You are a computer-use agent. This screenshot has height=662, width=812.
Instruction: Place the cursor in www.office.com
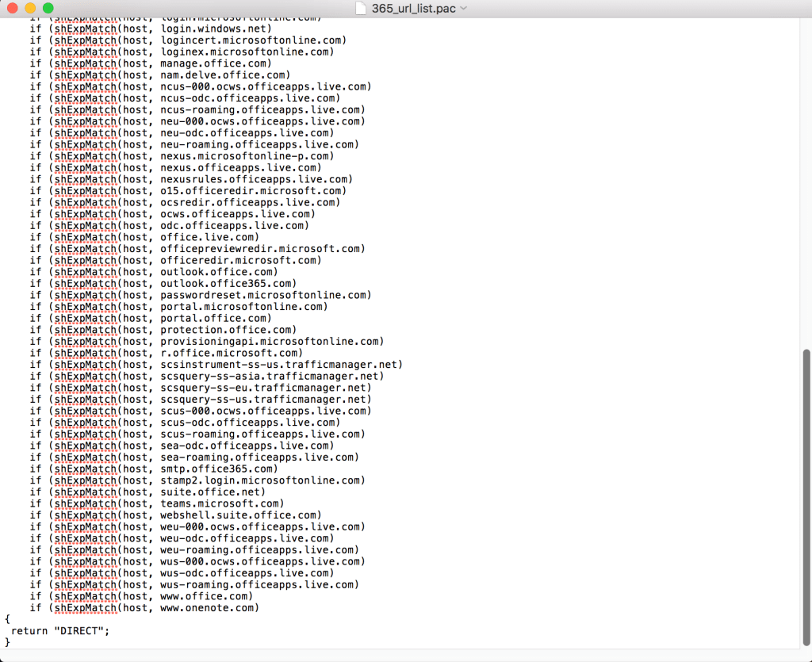(x=206, y=596)
